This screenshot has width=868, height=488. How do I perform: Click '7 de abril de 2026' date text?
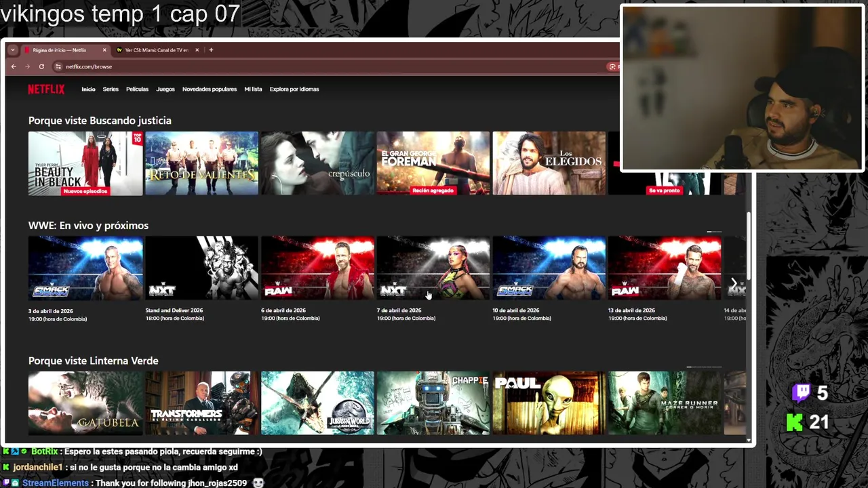(x=399, y=310)
